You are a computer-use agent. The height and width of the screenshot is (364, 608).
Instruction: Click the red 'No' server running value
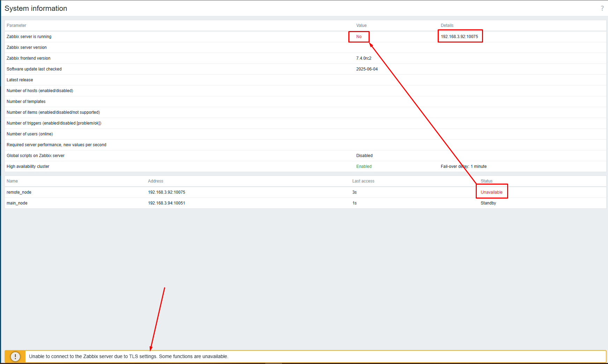click(x=359, y=37)
